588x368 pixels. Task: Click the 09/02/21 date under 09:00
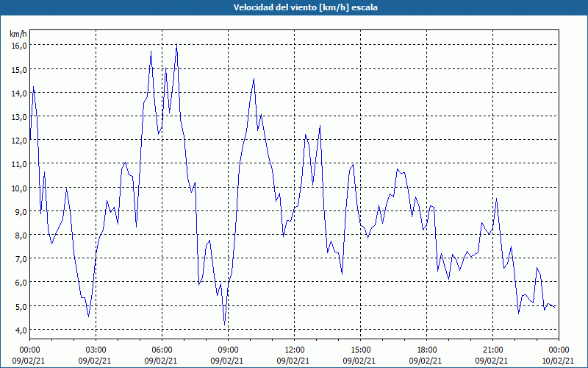[227, 361]
